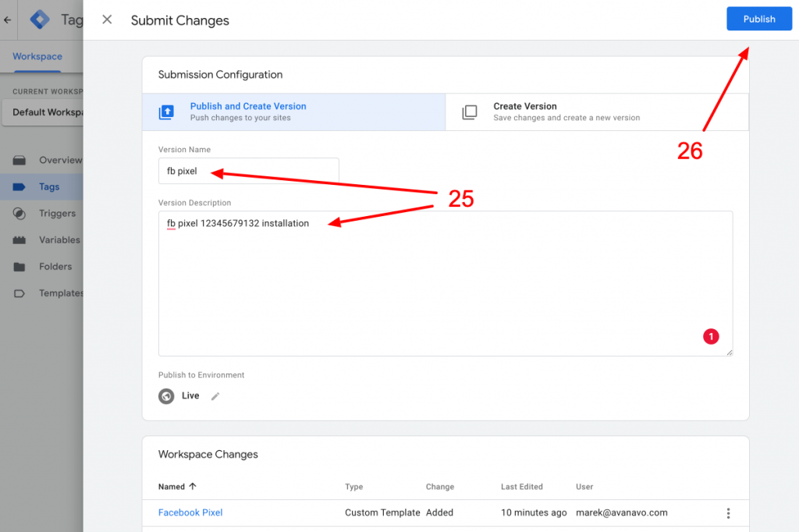Choose the Create Version option
The width and height of the screenshot is (799, 532).
pyautogui.click(x=597, y=112)
